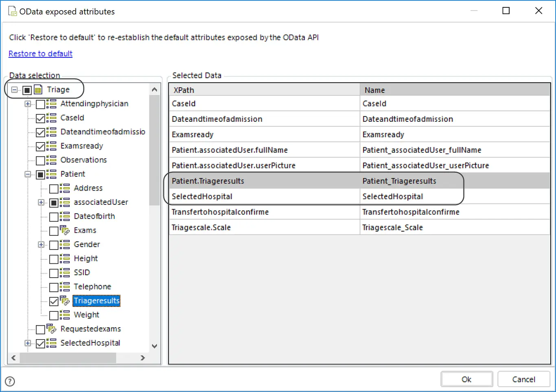Click the attribute icon next to Weight
Image resolution: width=556 pixels, height=392 pixels.
click(x=65, y=315)
